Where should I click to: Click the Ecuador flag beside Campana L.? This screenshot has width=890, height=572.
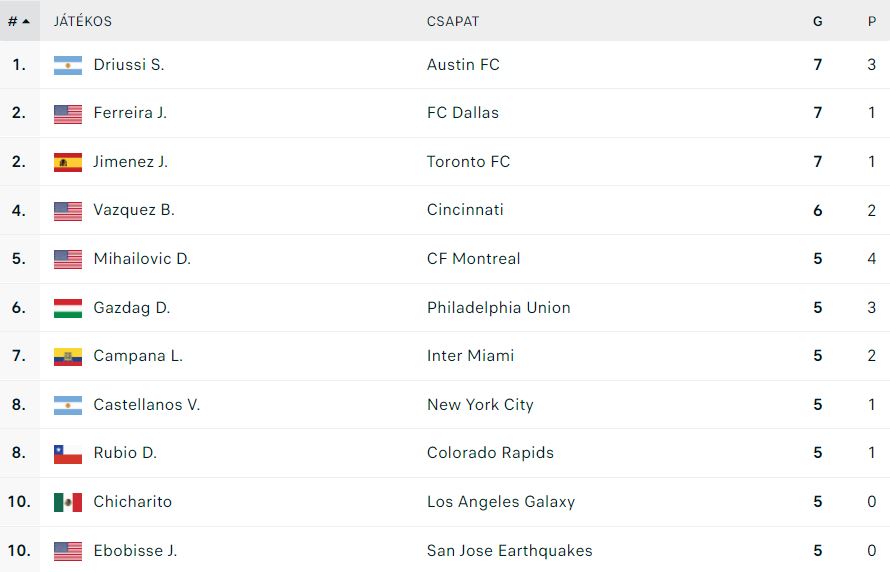click(x=68, y=356)
